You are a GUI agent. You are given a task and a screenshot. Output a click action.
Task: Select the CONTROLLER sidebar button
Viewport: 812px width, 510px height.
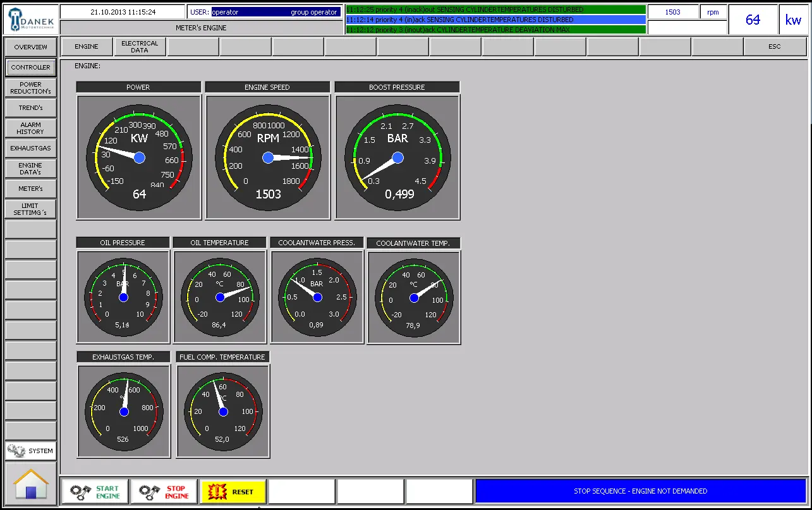point(30,67)
